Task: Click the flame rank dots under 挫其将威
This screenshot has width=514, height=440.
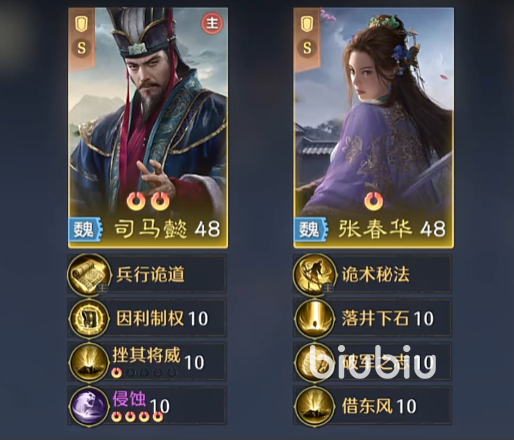Action: coord(144,372)
